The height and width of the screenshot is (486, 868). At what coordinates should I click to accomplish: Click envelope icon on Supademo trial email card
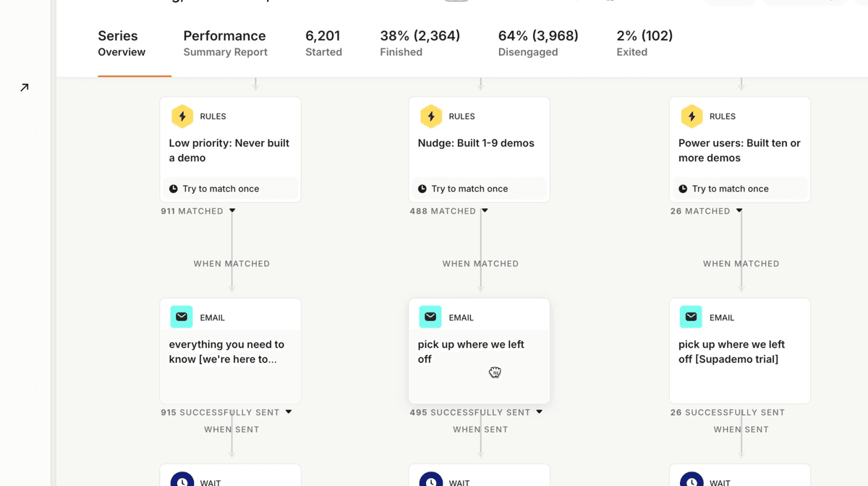click(691, 317)
